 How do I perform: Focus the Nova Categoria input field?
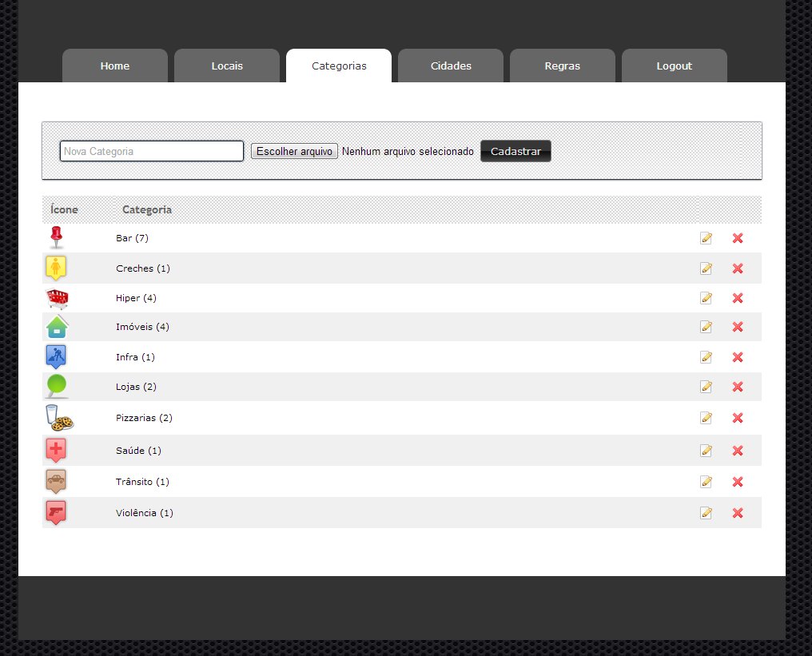(152, 151)
